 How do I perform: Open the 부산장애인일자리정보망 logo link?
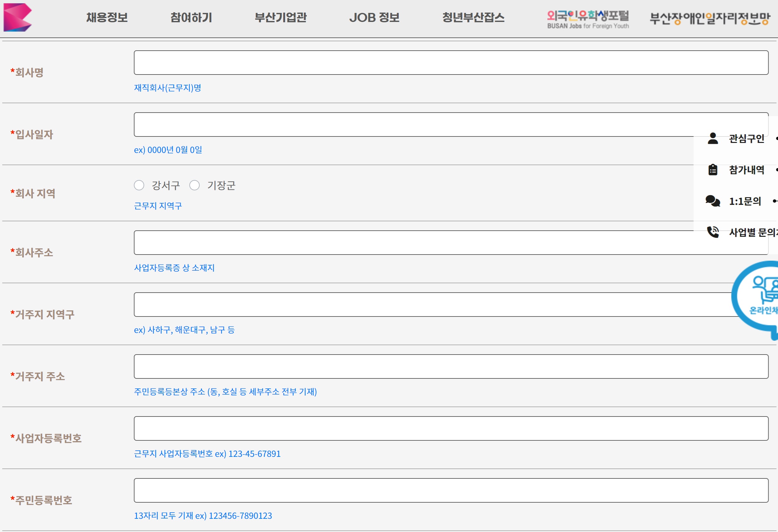point(710,18)
